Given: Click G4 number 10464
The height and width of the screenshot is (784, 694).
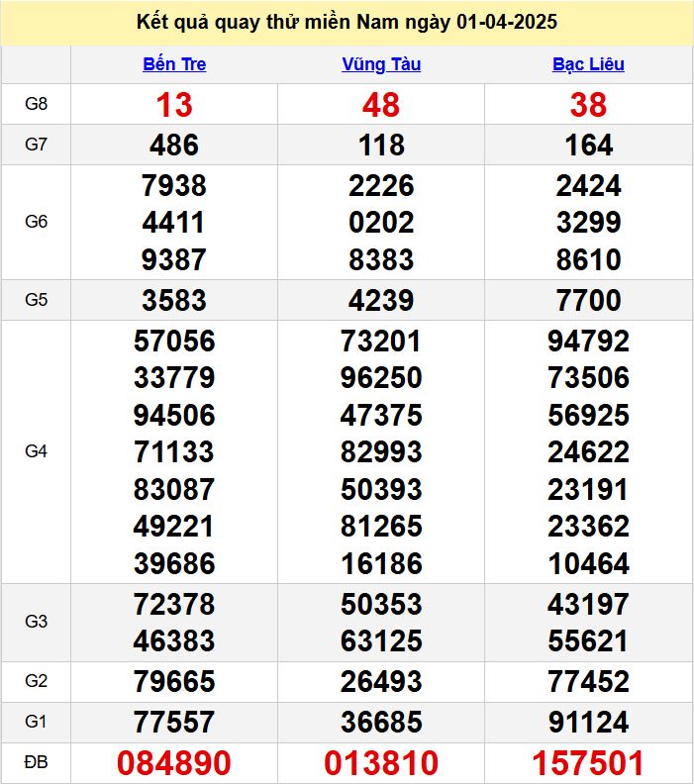Looking at the screenshot, I should pos(588,564).
